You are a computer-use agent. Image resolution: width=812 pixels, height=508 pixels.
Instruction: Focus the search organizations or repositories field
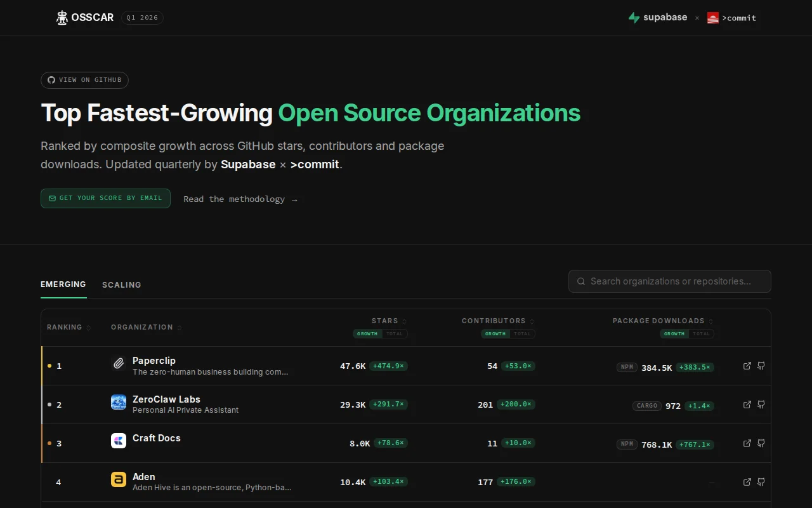[x=670, y=281]
